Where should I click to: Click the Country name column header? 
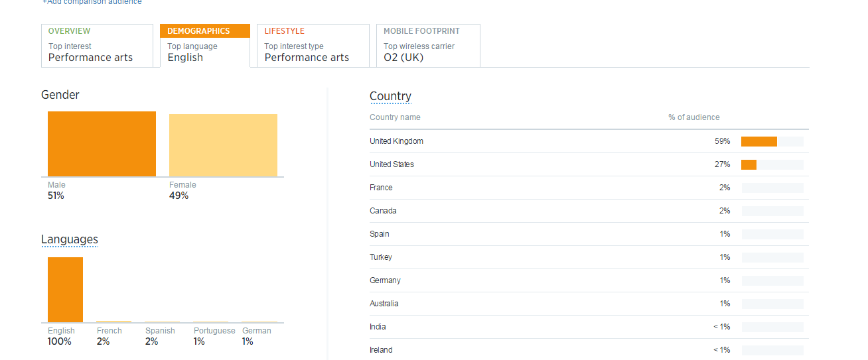(395, 117)
